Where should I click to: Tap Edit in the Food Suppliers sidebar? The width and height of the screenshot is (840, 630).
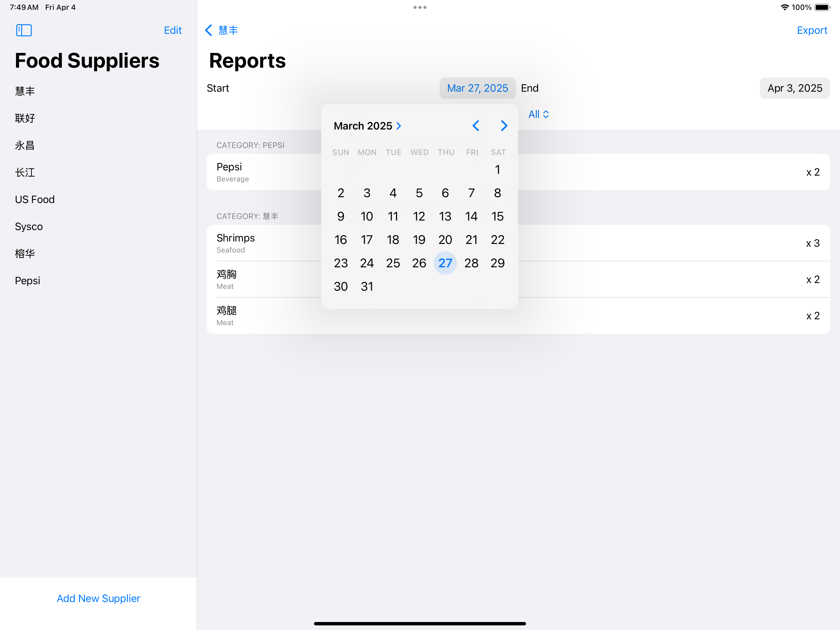[173, 30]
